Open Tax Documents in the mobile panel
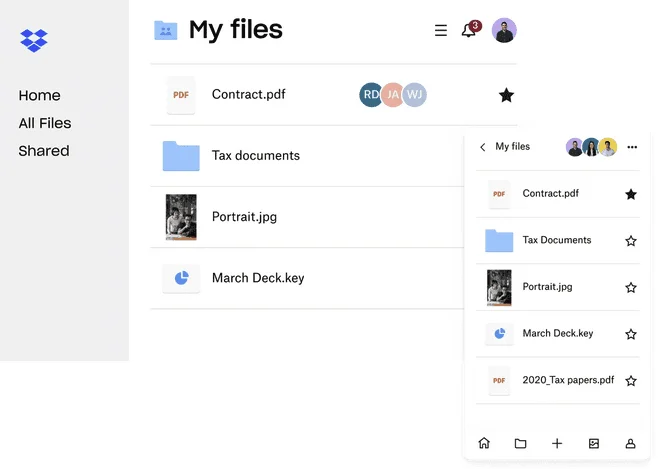The height and width of the screenshot is (469, 662). click(557, 240)
